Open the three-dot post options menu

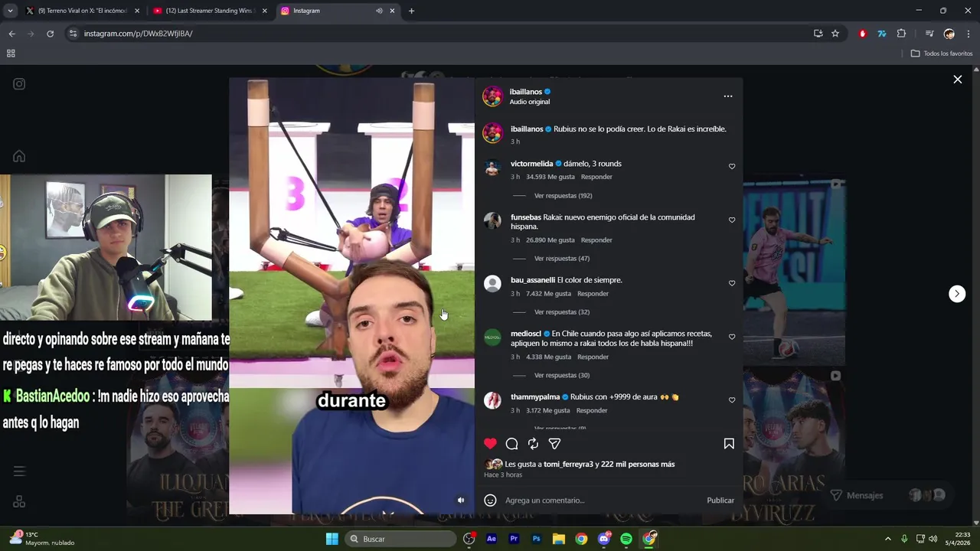[x=728, y=96]
